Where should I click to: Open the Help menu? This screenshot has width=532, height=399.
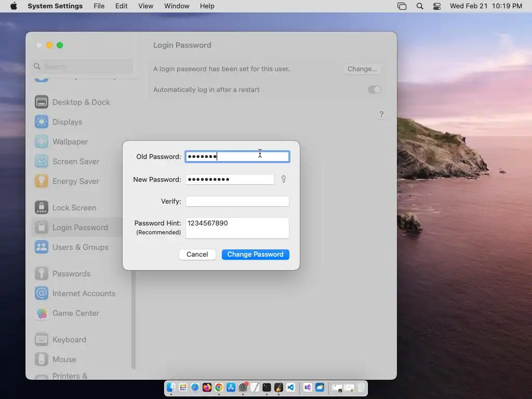tap(207, 6)
